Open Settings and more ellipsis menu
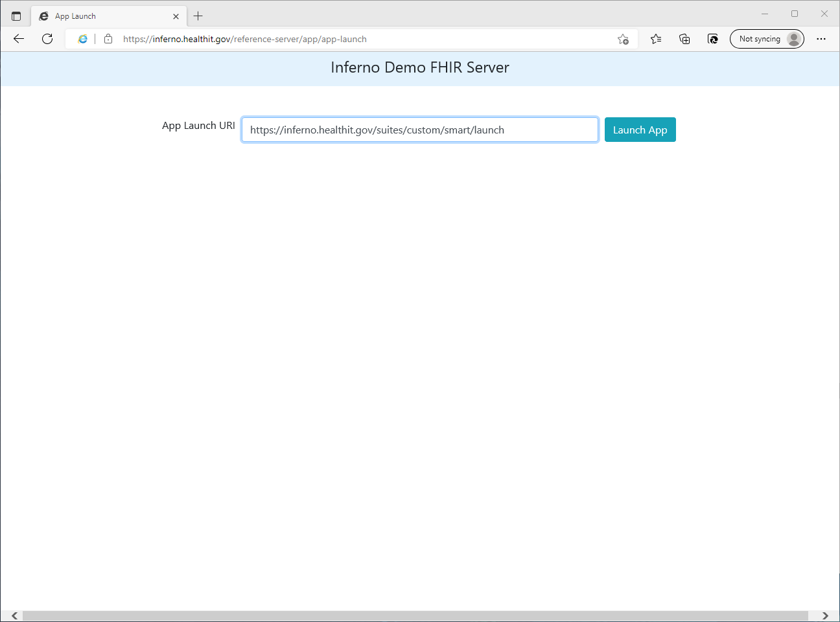The height and width of the screenshot is (622, 840). coord(821,39)
